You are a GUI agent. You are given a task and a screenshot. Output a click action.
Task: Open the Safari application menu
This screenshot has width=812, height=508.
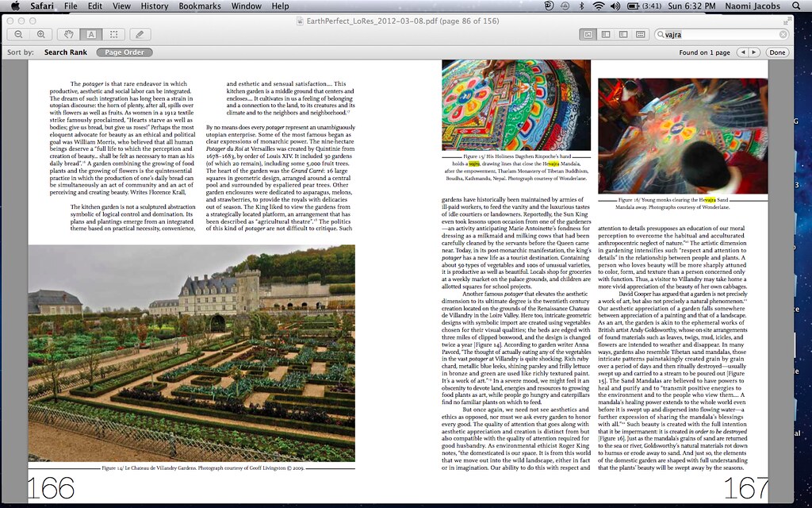click(x=41, y=6)
